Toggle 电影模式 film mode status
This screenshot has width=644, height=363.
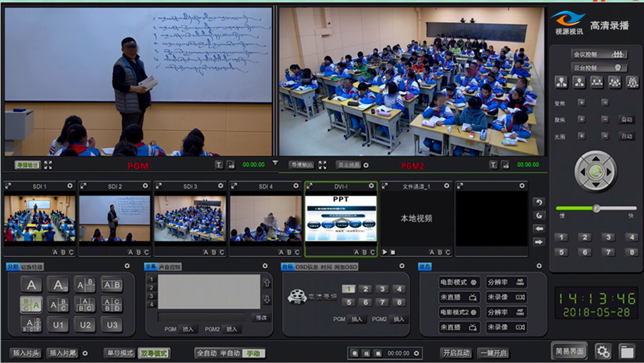click(x=459, y=282)
